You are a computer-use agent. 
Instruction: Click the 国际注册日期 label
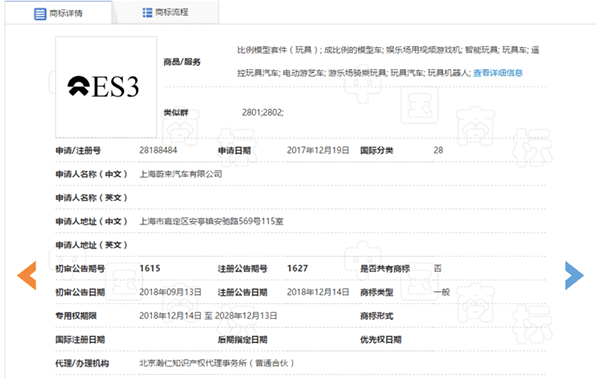[x=80, y=339]
